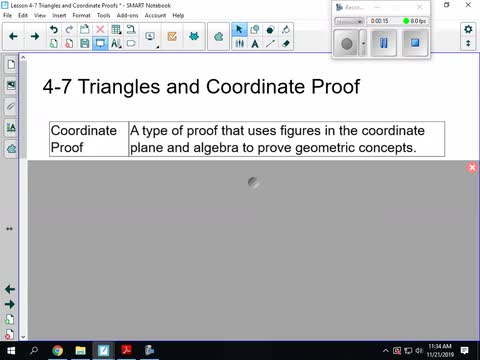The height and width of the screenshot is (360, 480).
Task: Stop the recording with square button
Action: pyautogui.click(x=415, y=43)
